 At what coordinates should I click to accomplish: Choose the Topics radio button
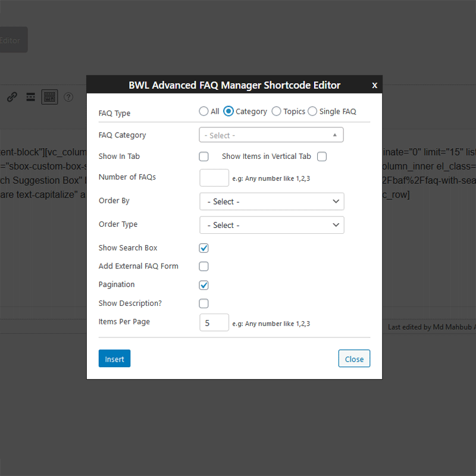[276, 111]
